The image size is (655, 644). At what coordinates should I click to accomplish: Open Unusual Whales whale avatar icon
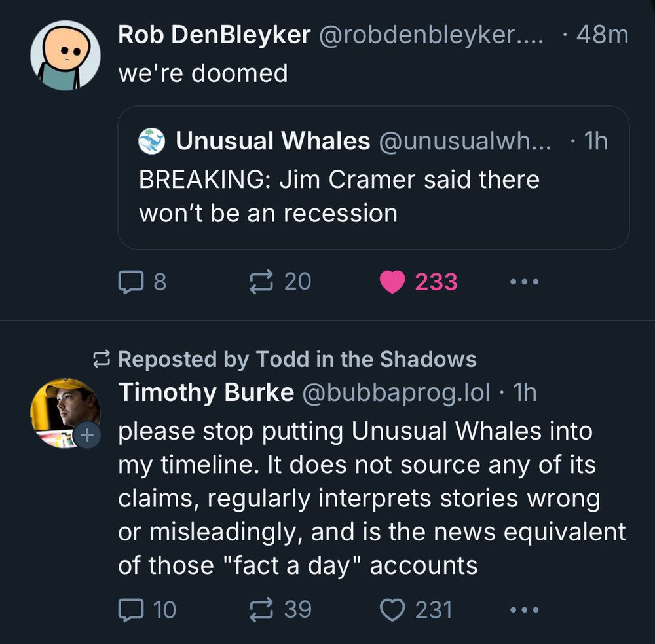151,142
